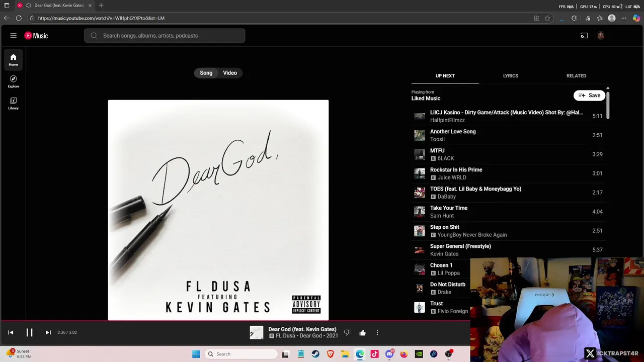Open Brave browser from taskbar
644x362 pixels.
(330, 354)
